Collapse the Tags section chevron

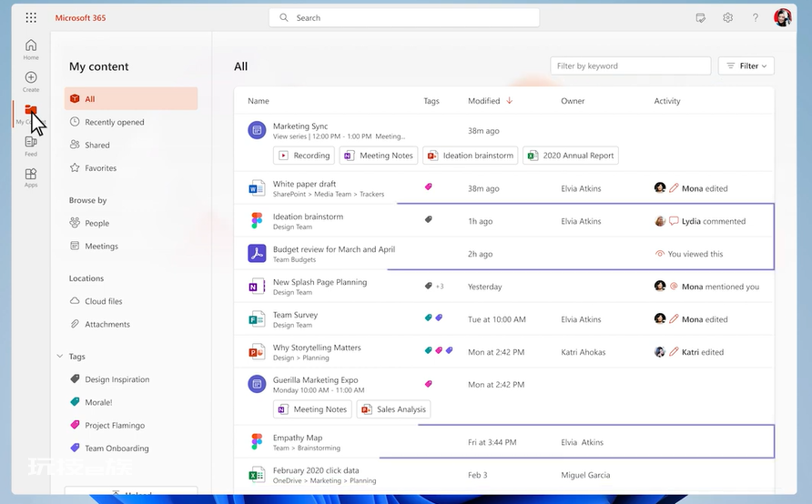(59, 356)
